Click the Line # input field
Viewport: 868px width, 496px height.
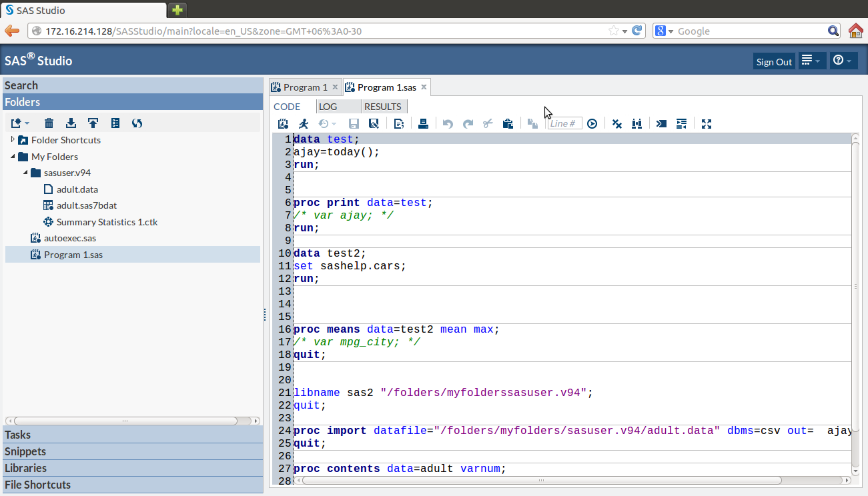pyautogui.click(x=564, y=123)
